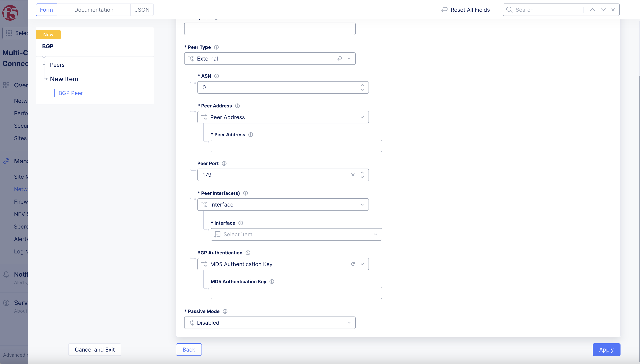Click the Peer Port number field

(283, 175)
